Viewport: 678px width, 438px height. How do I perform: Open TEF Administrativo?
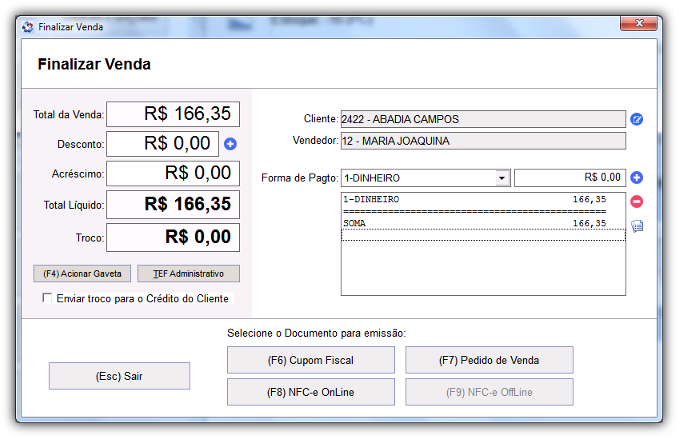pyautogui.click(x=189, y=274)
